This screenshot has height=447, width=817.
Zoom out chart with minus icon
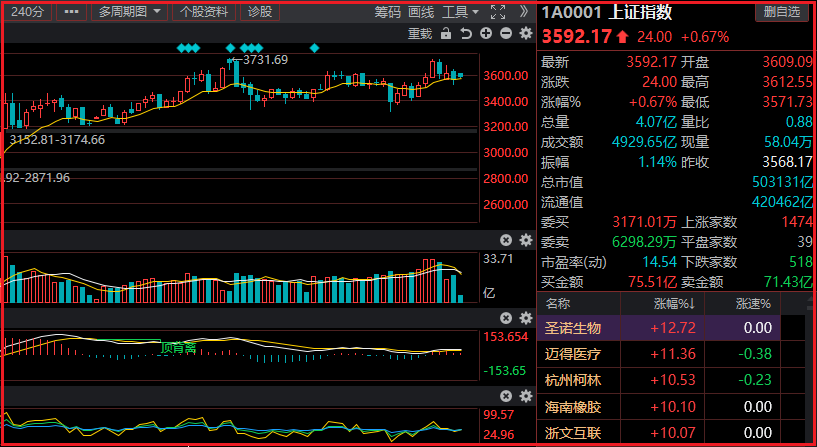pos(506,34)
